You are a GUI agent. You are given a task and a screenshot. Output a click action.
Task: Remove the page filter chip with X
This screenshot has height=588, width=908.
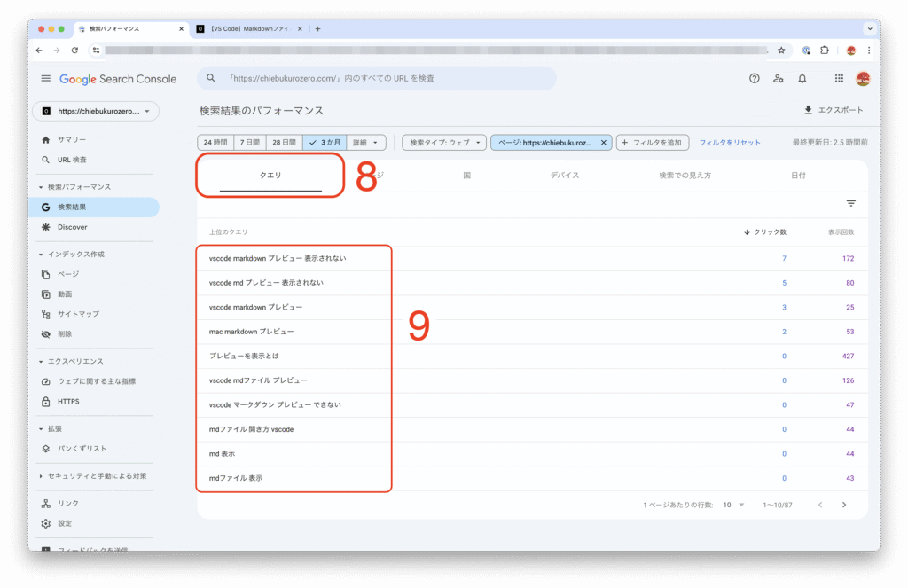[603, 143]
